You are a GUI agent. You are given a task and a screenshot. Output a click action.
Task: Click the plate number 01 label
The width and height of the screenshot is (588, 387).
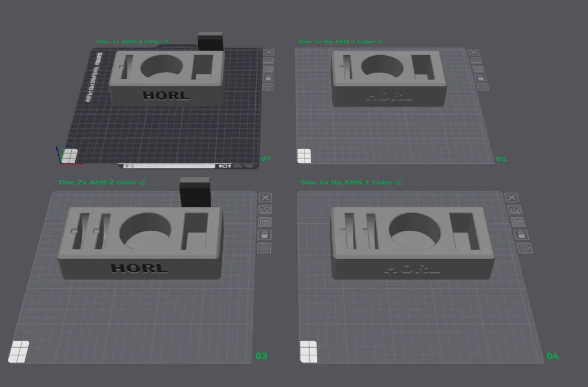pos(266,159)
